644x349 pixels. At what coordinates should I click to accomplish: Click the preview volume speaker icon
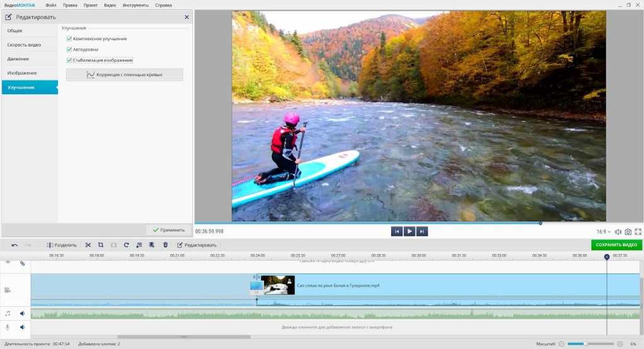[618, 232]
